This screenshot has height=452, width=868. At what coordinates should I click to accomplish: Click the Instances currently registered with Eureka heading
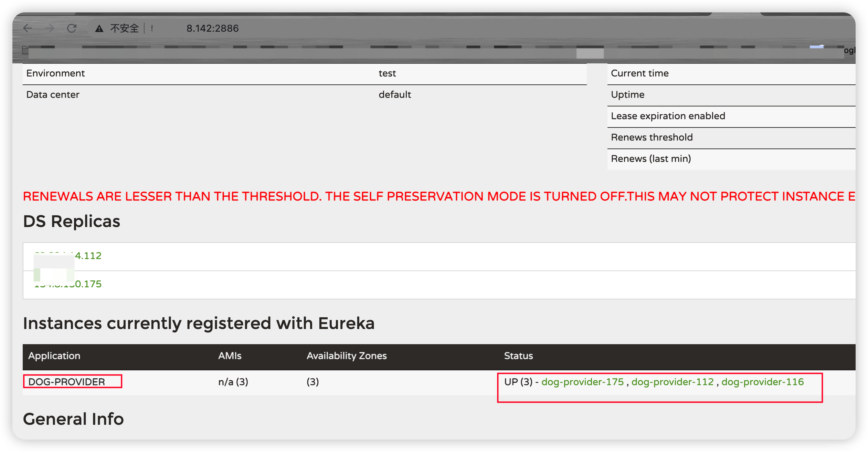tap(199, 323)
